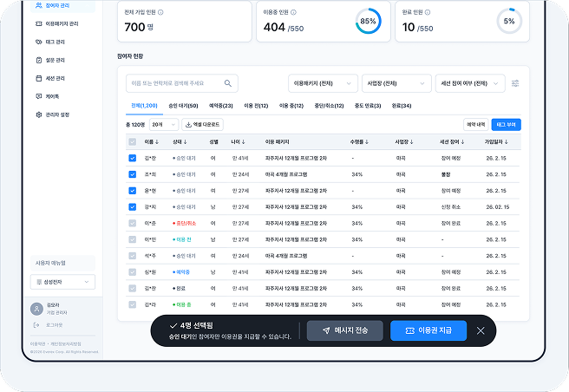Open 관리자 설정 gear icon in sidebar
Viewport: 569px width, 392px height.
pyautogui.click(x=39, y=114)
